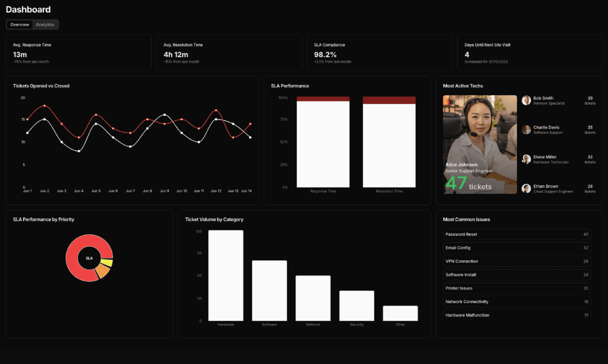Screen dimensions: 608x364
Task: Click the Response Time bar in SLA Performance
Action: tap(323, 143)
